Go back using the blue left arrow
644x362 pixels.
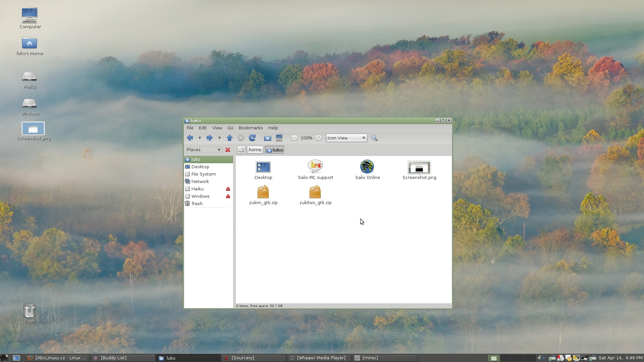(190, 138)
